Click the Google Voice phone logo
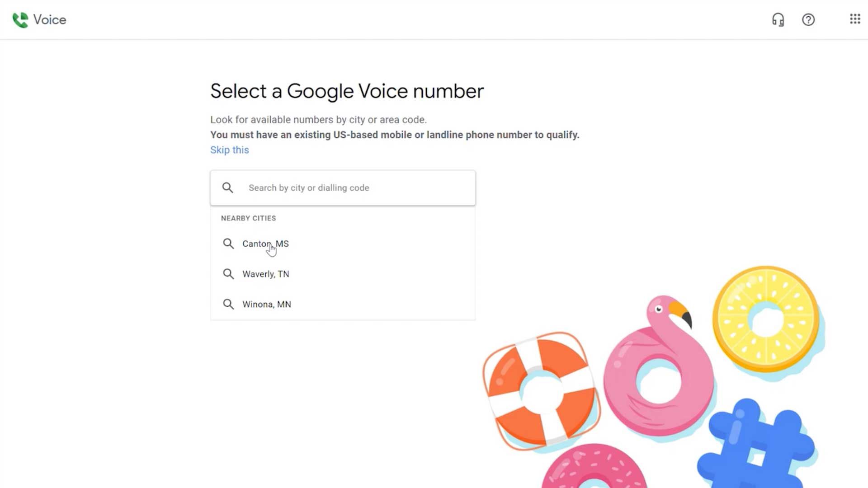Screen dimensions: 868x488 point(20,20)
